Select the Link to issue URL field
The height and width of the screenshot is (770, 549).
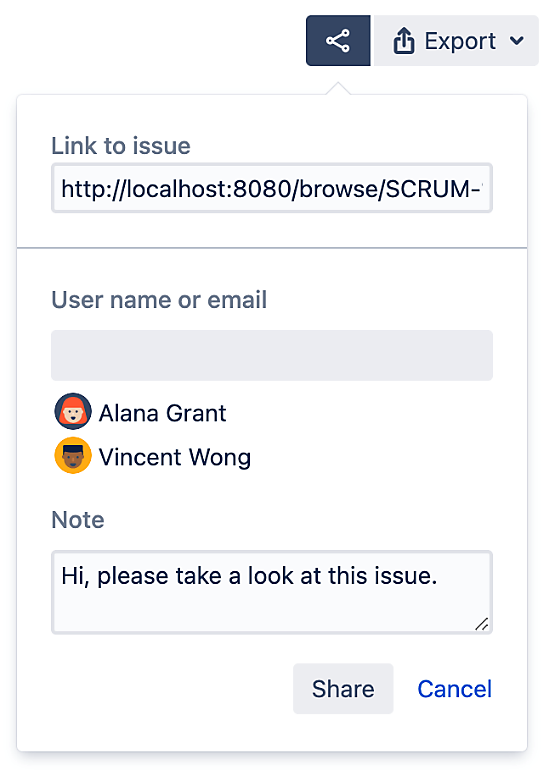tap(272, 189)
